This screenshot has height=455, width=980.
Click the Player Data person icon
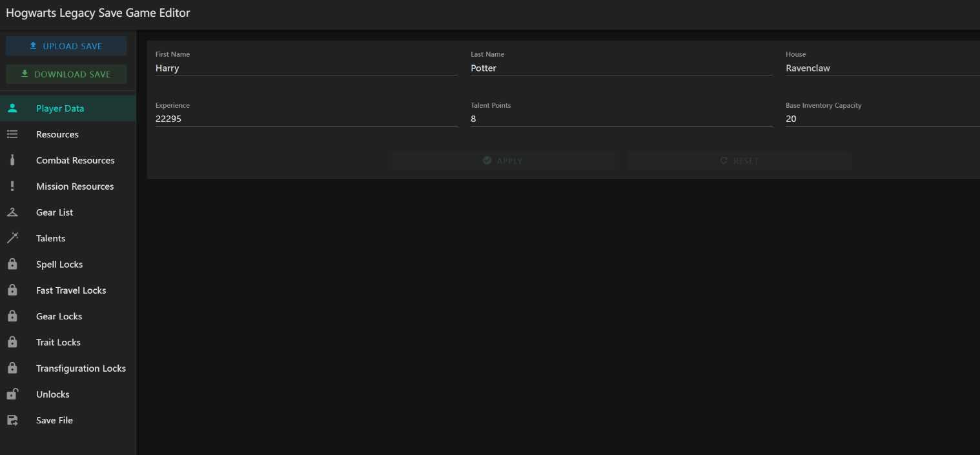coord(12,108)
